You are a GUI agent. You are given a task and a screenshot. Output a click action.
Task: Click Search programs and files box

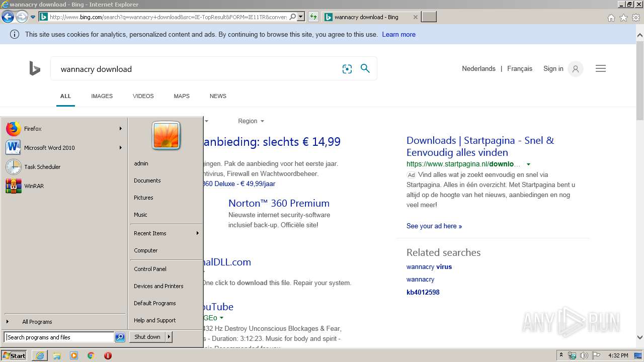(59, 337)
